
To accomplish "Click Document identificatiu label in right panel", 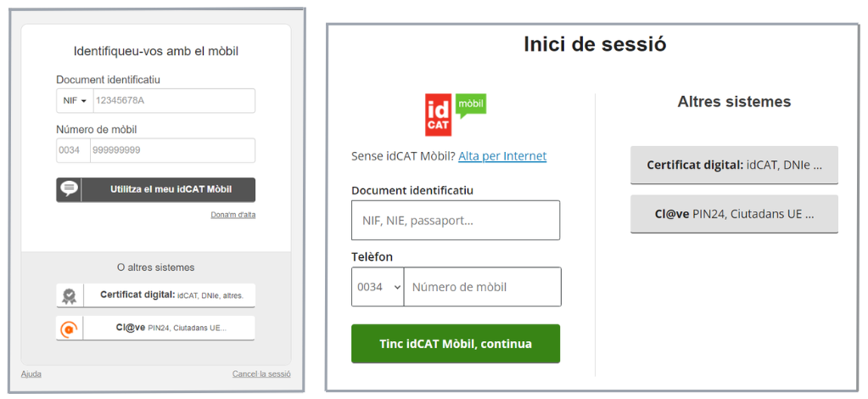I will click(412, 191).
